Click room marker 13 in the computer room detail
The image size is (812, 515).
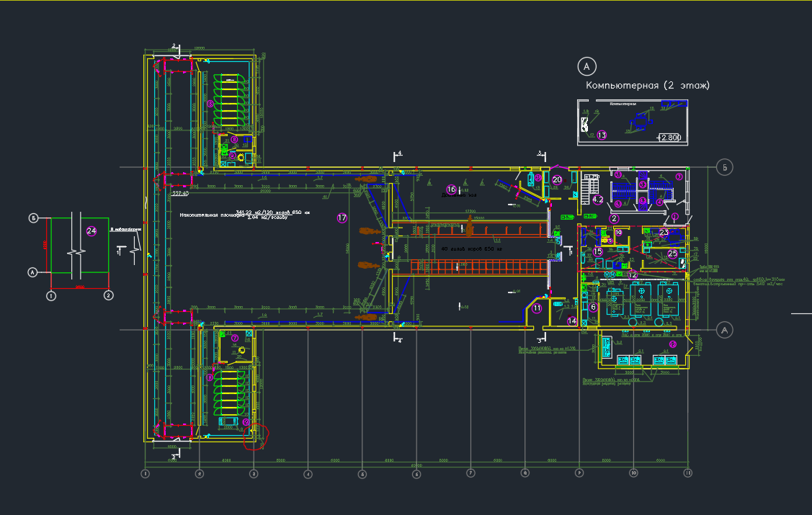pos(602,135)
